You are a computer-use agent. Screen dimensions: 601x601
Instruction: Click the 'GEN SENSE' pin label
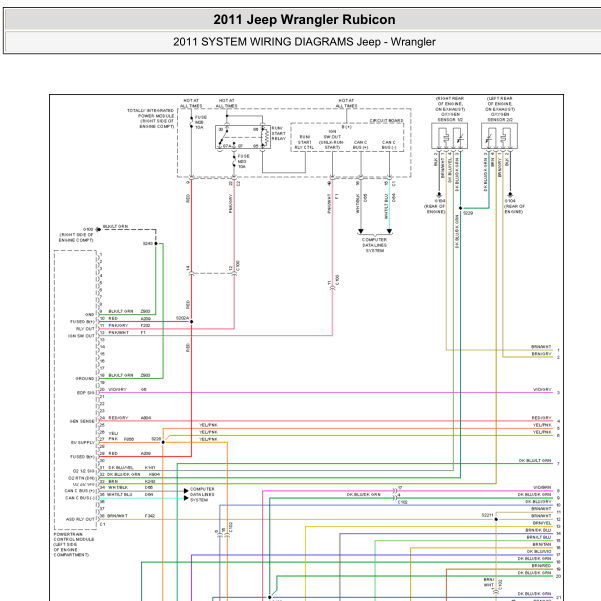click(x=82, y=421)
